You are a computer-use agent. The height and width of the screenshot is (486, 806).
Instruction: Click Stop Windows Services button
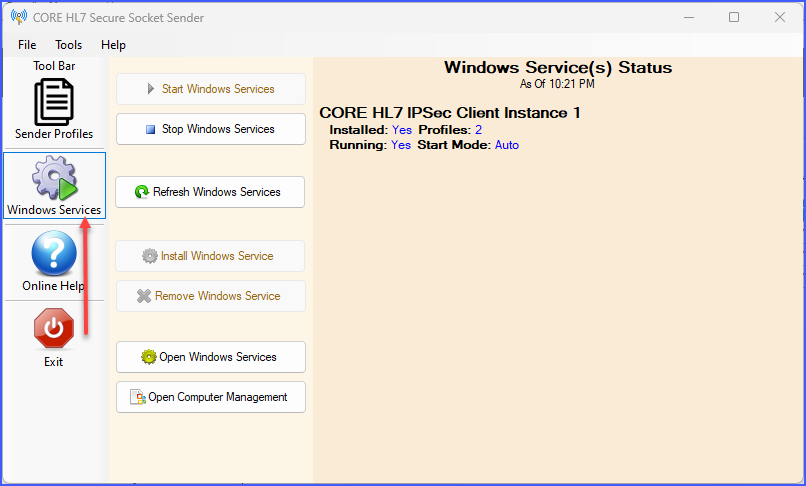pos(211,129)
